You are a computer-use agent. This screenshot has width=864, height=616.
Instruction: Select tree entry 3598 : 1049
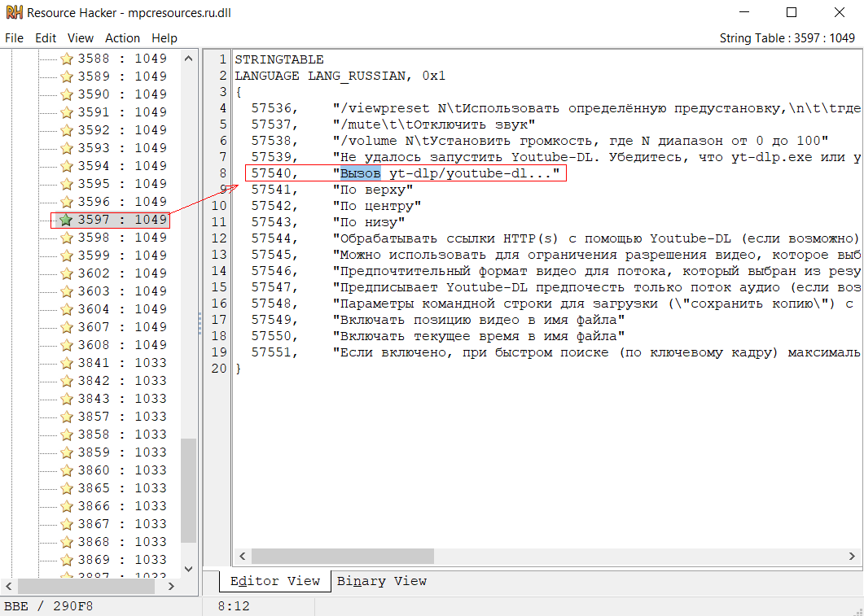[x=122, y=238]
